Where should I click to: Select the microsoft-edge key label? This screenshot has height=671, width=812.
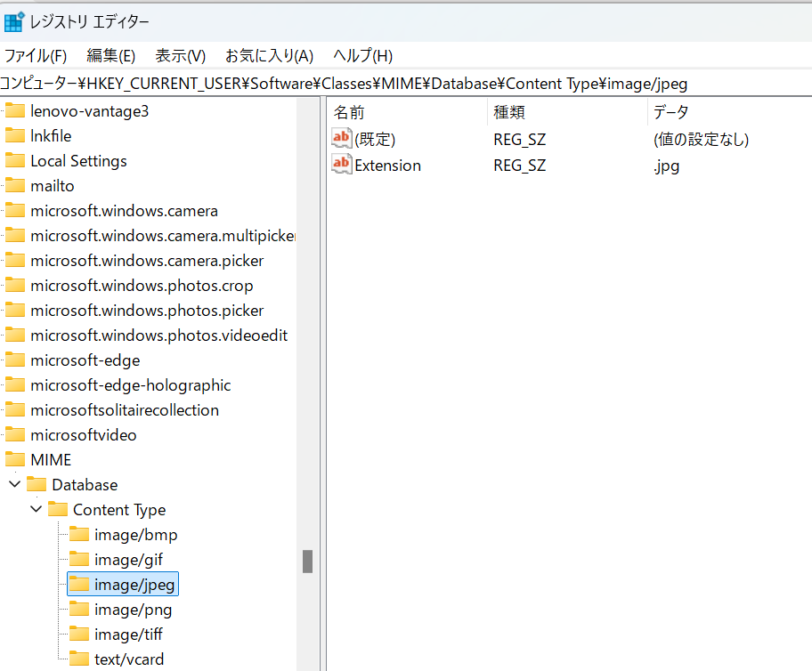point(85,360)
